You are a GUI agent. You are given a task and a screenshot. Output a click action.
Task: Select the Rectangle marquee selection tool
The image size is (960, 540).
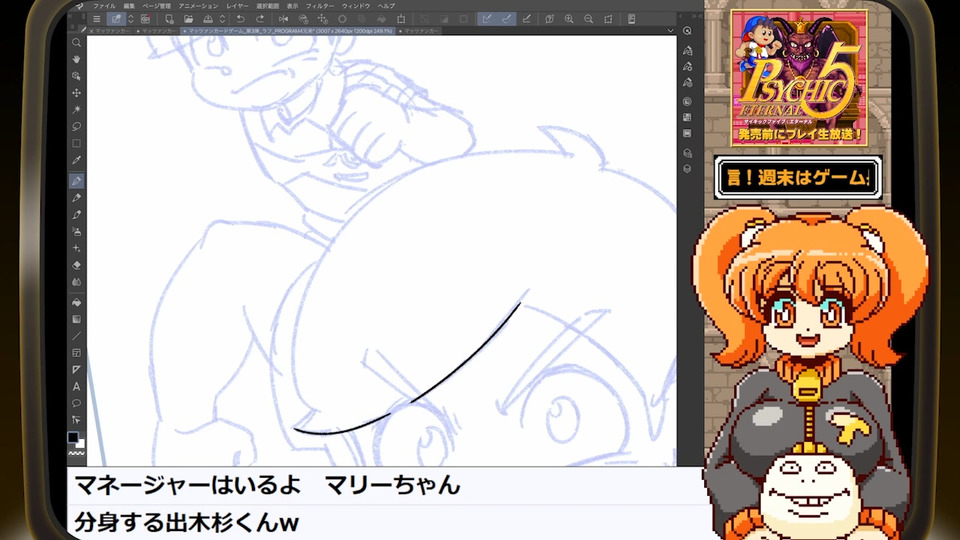coord(77,143)
